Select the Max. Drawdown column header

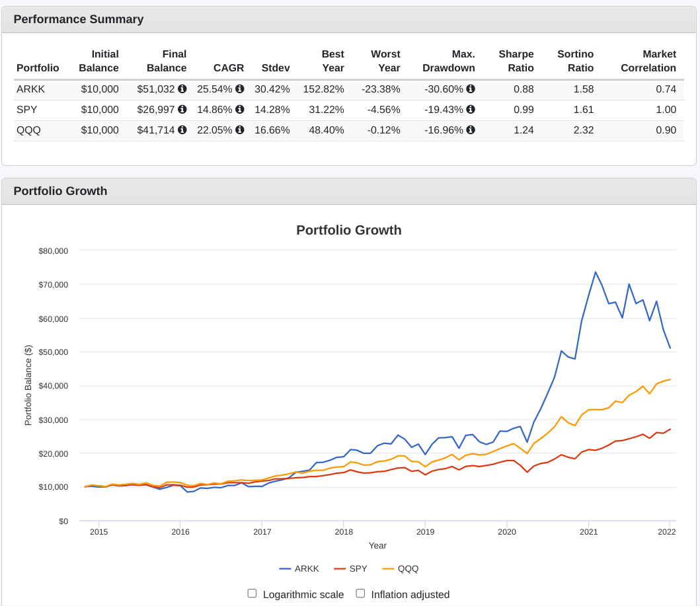[x=449, y=61]
